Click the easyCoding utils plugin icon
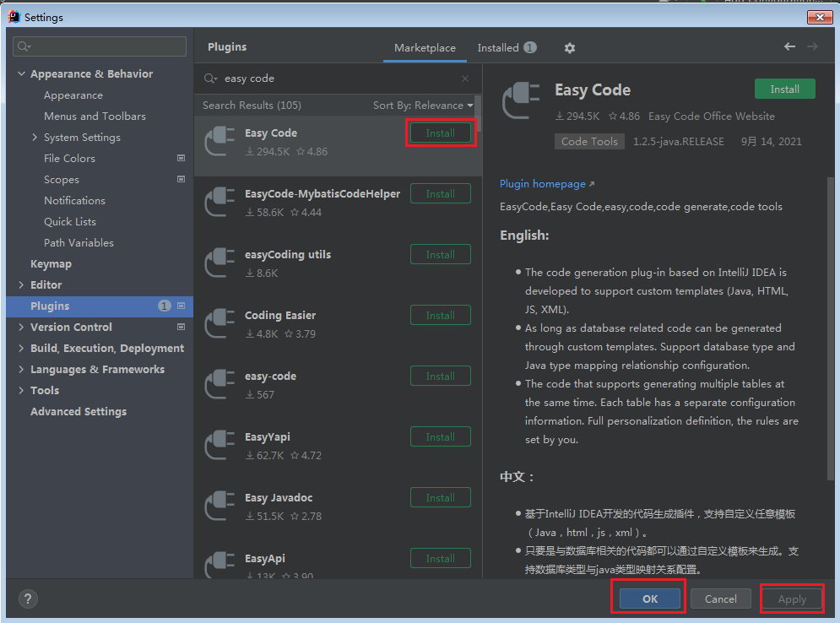 pos(219,263)
